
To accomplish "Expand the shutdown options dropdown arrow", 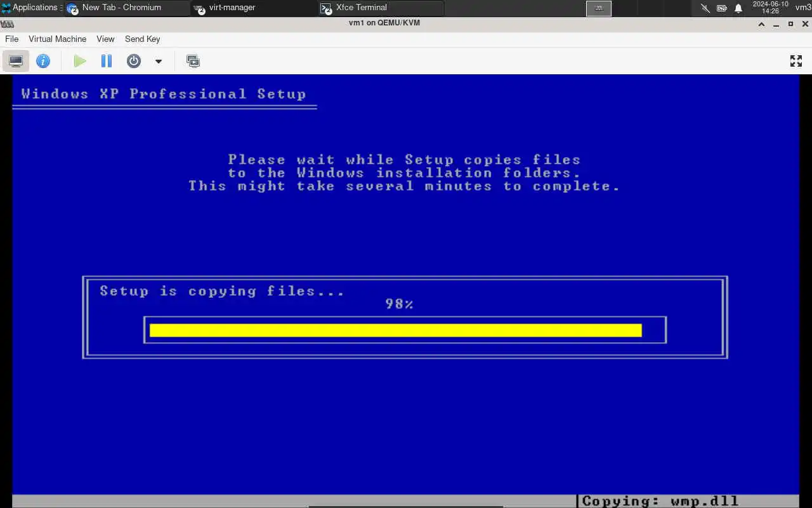I will 159,62.
